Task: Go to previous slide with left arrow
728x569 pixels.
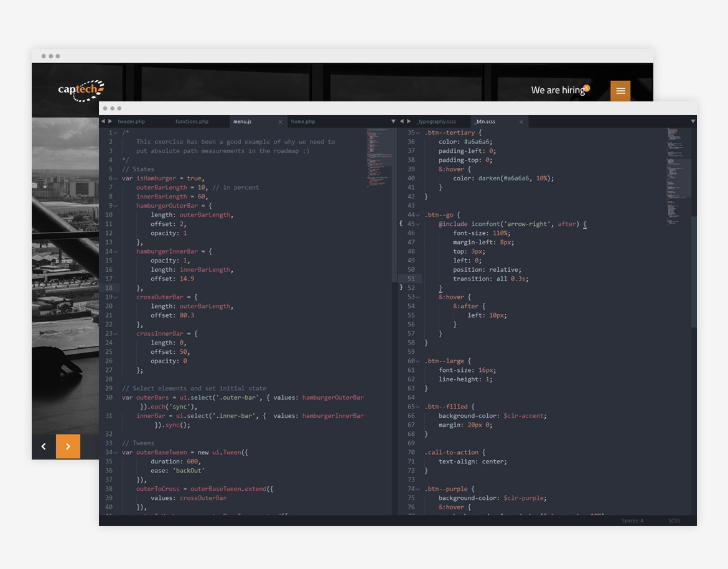Action: (x=44, y=446)
